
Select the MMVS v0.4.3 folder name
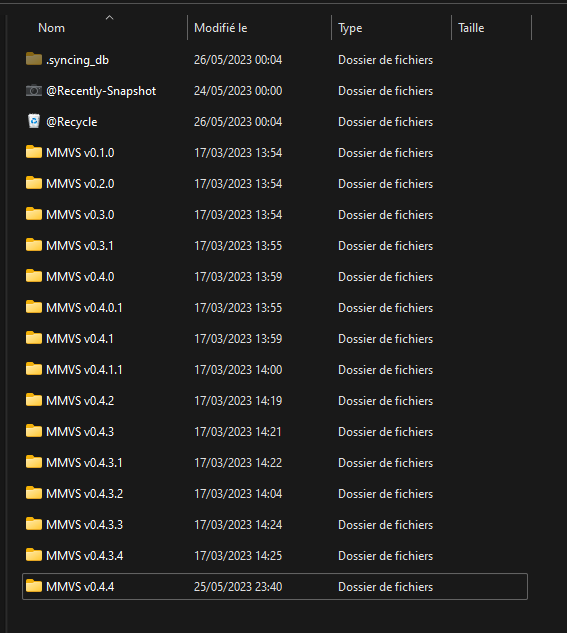80,432
